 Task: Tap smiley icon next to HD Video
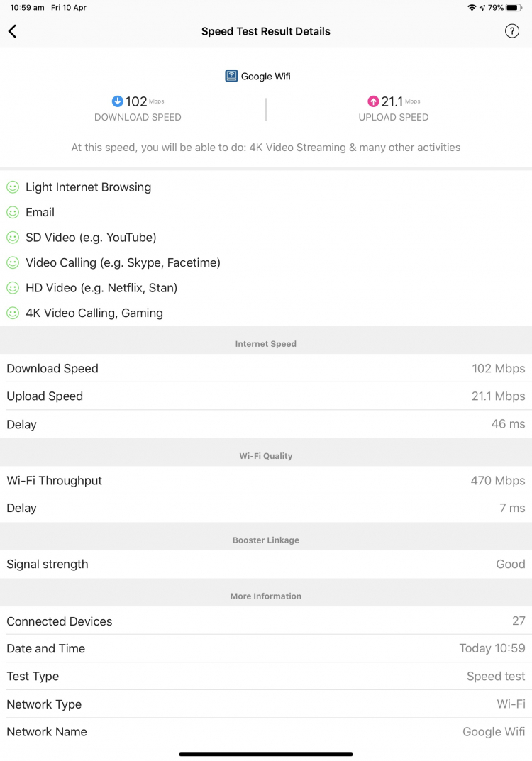(13, 288)
